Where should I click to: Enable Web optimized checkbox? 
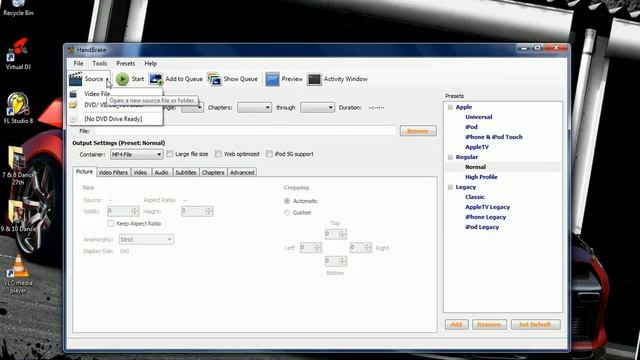pyautogui.click(x=218, y=154)
